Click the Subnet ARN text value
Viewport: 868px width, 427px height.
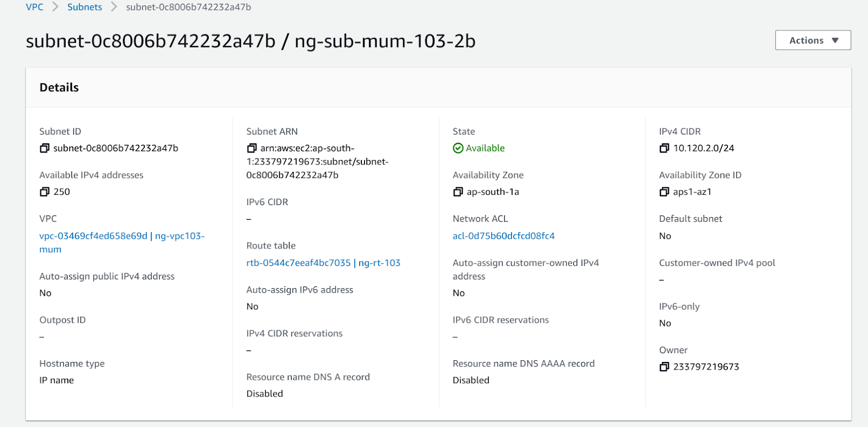pos(317,162)
